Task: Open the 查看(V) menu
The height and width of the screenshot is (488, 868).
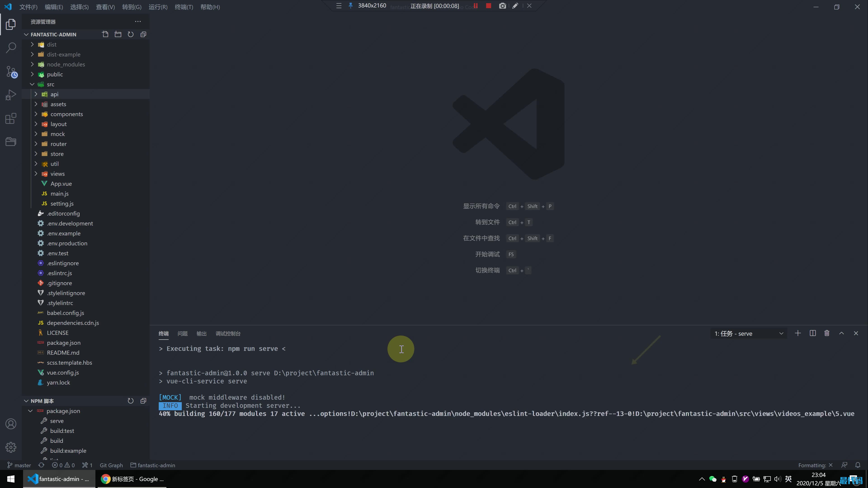Action: pyautogui.click(x=105, y=7)
